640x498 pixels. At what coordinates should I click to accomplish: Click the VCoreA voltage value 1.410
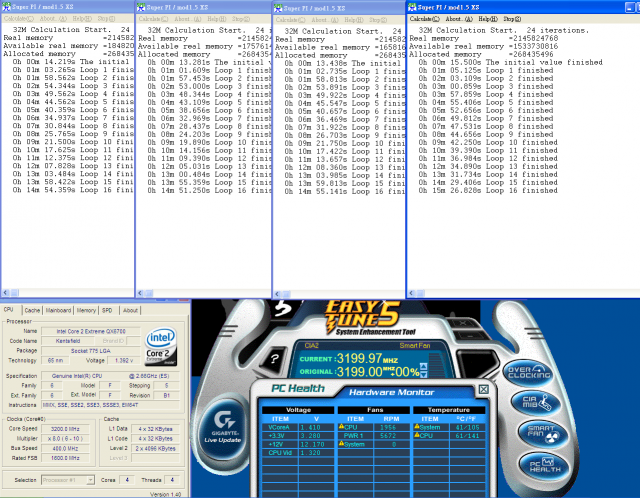click(x=311, y=427)
